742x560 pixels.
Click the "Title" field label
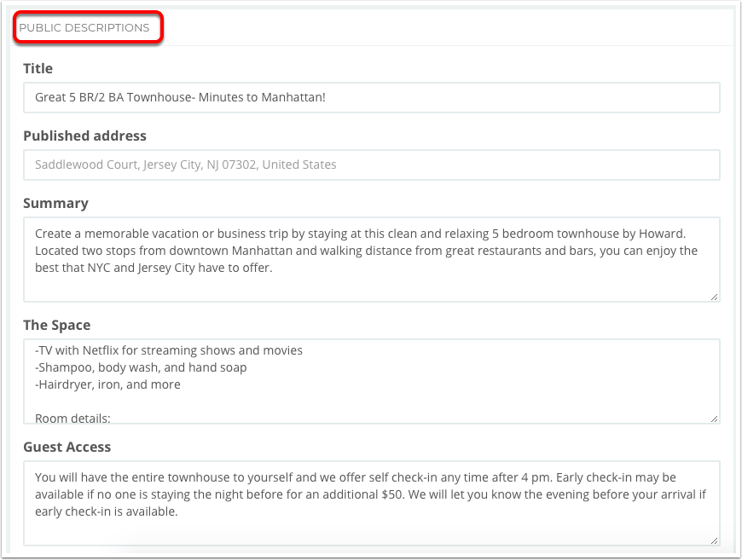click(x=38, y=68)
